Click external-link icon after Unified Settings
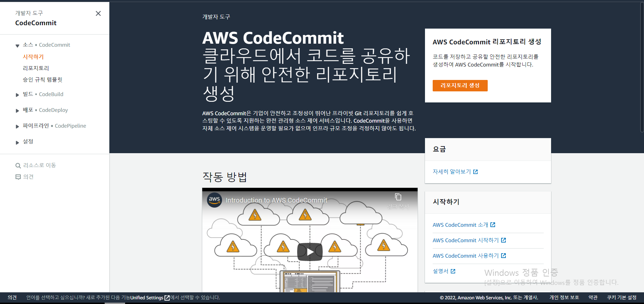Image resolution: width=644 pixels, height=304 pixels. point(167,298)
